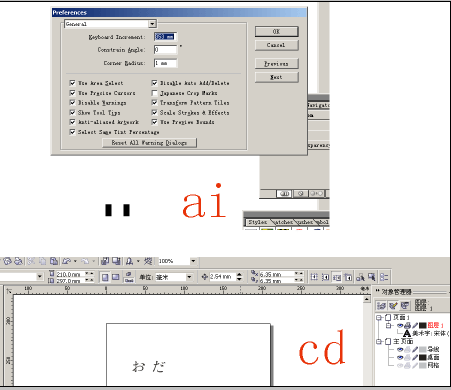The image size is (451, 390).
Task: Click the Layer Manager View icon
Action: coord(405,305)
